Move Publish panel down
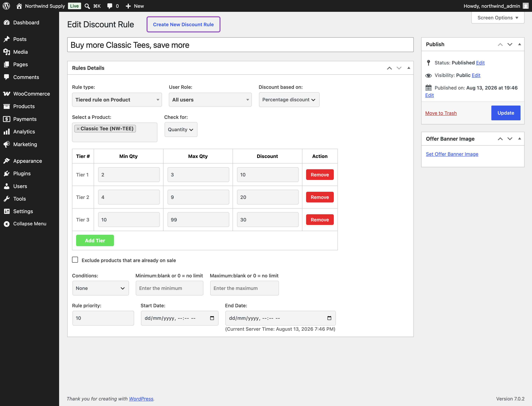This screenshot has height=406, width=532. [510, 44]
